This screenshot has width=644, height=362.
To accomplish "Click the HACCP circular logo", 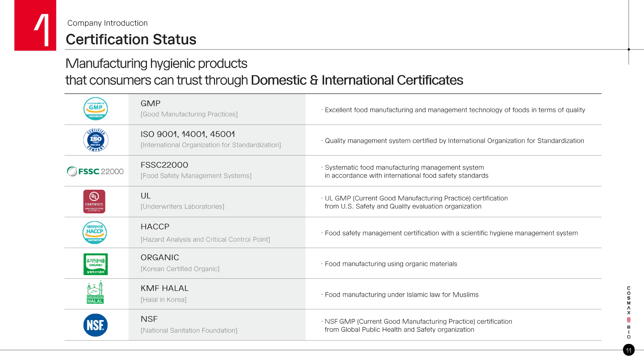I will click(95, 232).
